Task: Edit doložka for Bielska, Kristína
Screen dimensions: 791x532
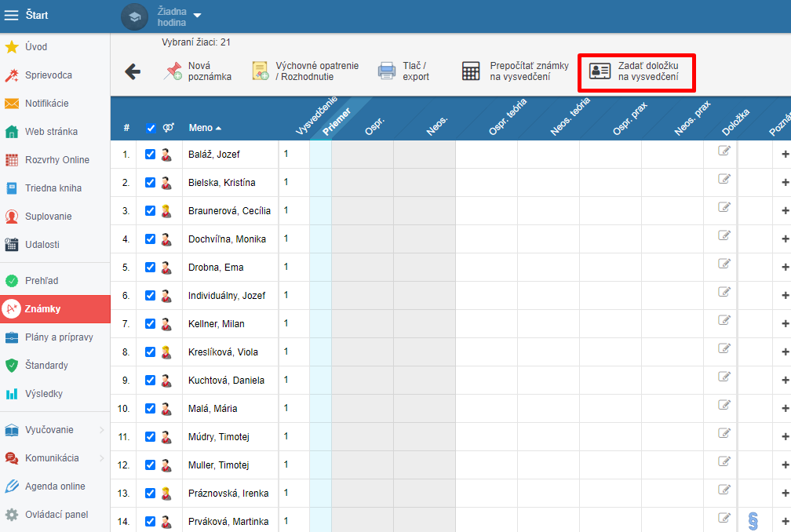Action: tap(724, 179)
